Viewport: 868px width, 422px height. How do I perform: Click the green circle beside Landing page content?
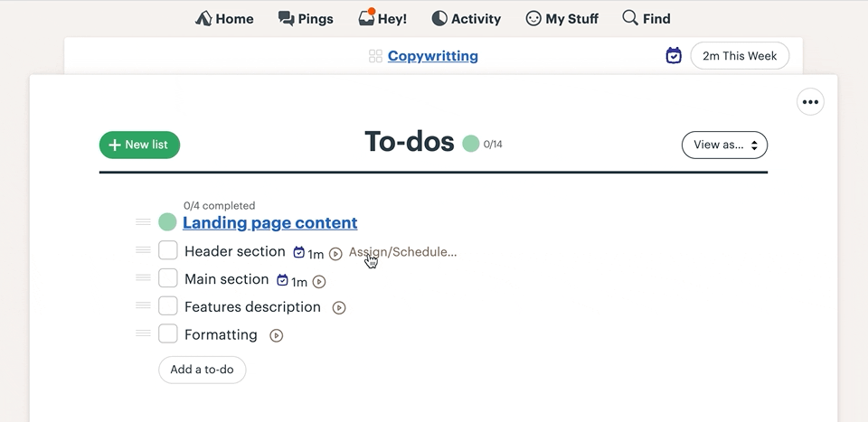(x=168, y=222)
